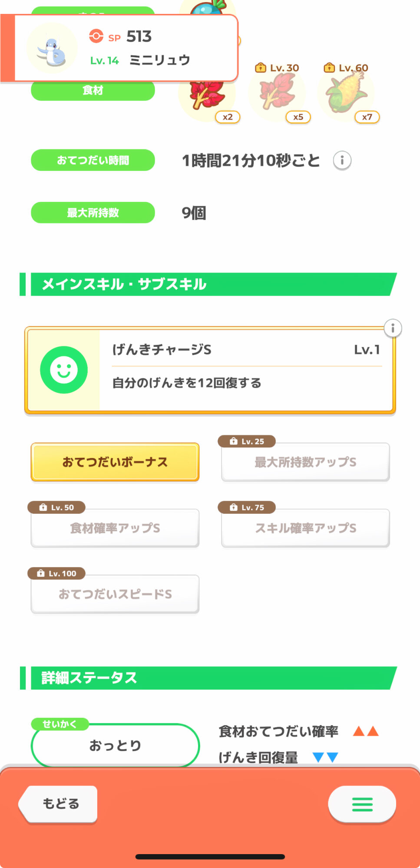
Task: Open the hamburger menu button
Action: [x=362, y=804]
